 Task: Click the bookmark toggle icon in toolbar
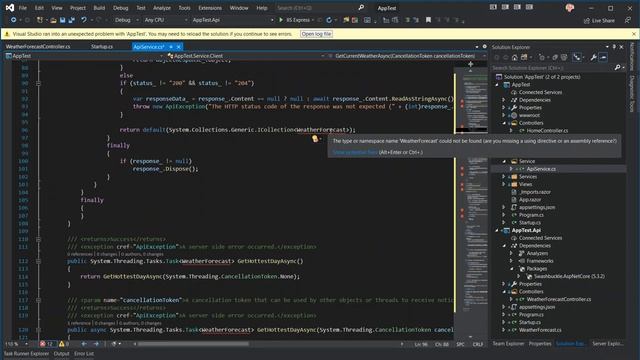click(428, 20)
